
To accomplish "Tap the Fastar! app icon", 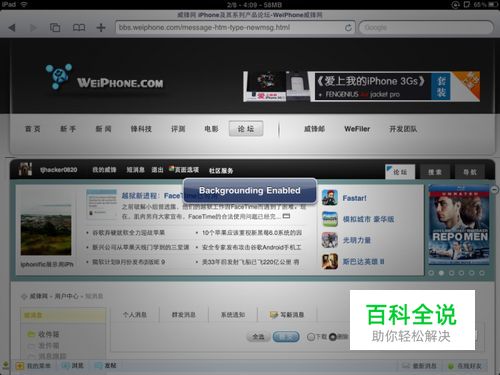I will click(330, 198).
